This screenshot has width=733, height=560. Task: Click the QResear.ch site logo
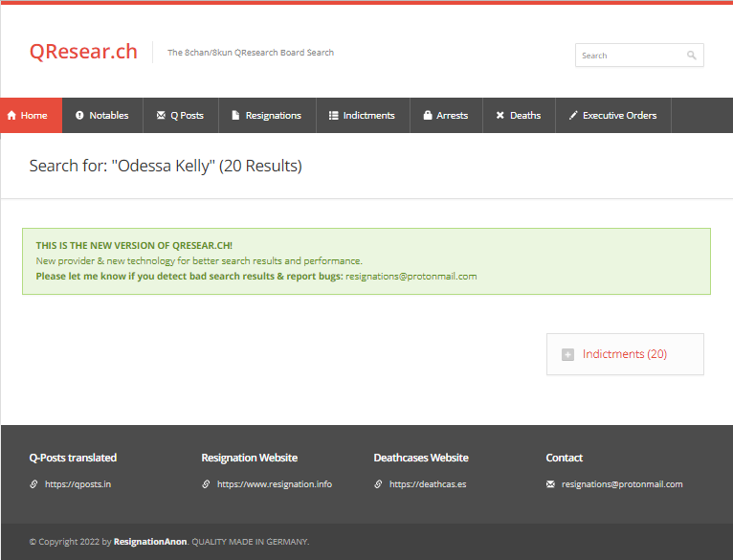(83, 52)
